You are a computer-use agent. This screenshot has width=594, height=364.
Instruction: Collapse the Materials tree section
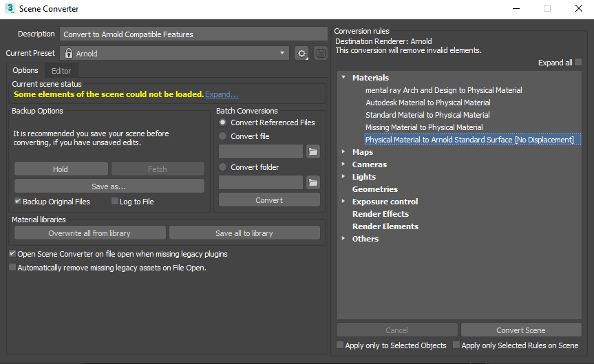pyautogui.click(x=343, y=78)
